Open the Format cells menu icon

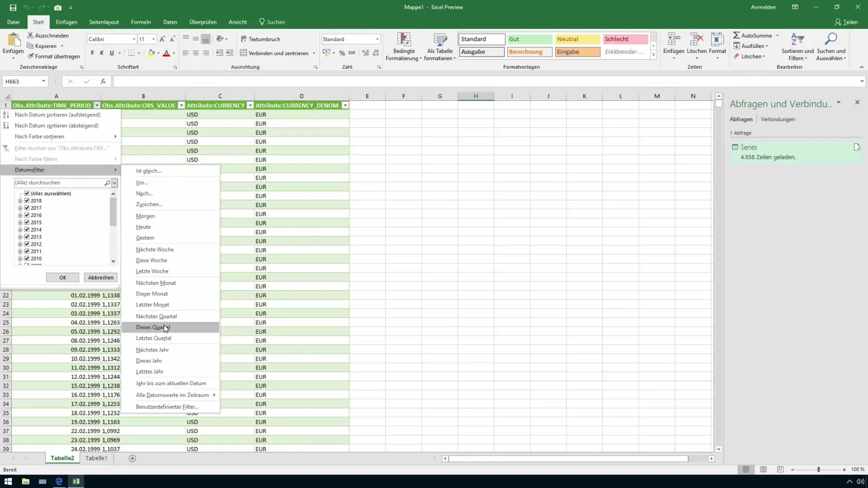pyautogui.click(x=717, y=40)
